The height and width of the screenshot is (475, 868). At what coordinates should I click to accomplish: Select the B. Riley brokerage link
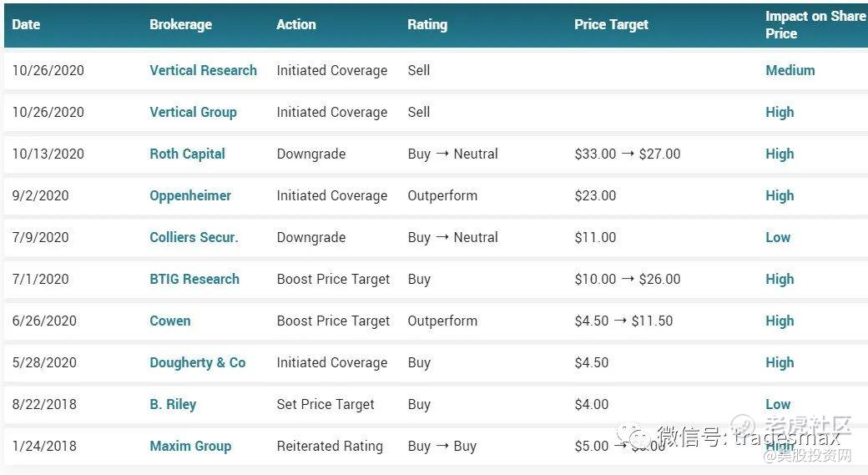pyautogui.click(x=173, y=405)
